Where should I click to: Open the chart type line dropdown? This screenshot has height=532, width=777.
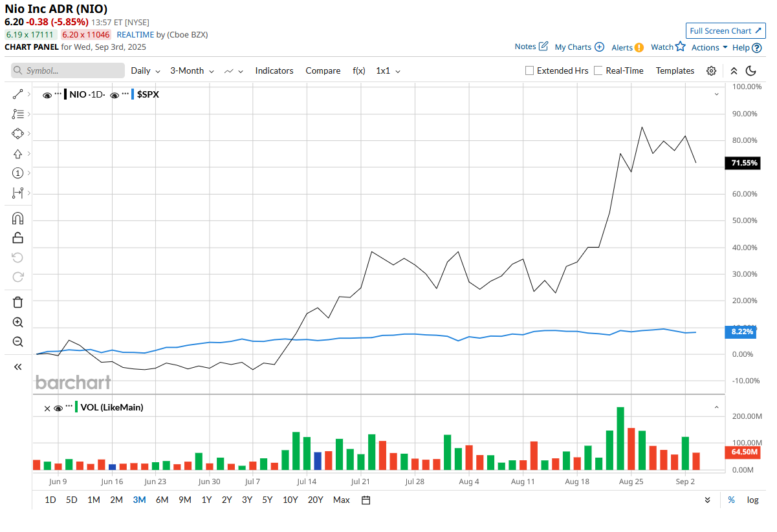pyautogui.click(x=234, y=71)
